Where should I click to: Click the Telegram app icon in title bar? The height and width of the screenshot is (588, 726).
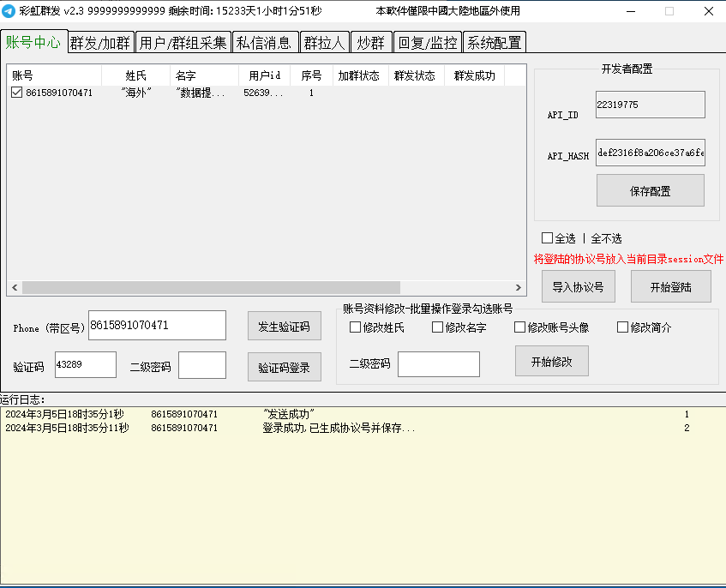[x=9, y=11]
